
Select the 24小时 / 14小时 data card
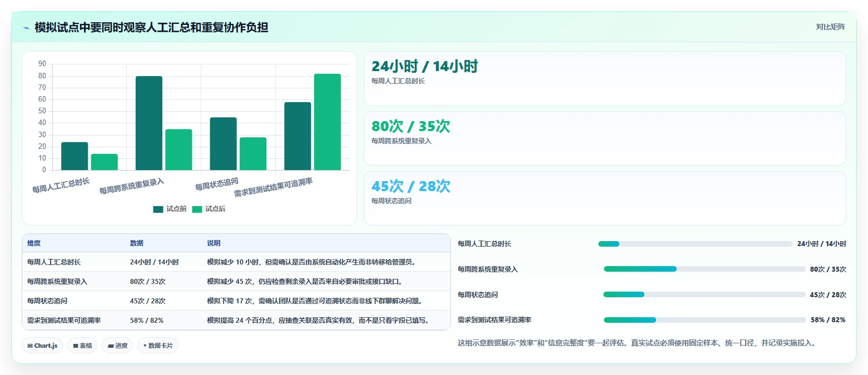604,78
